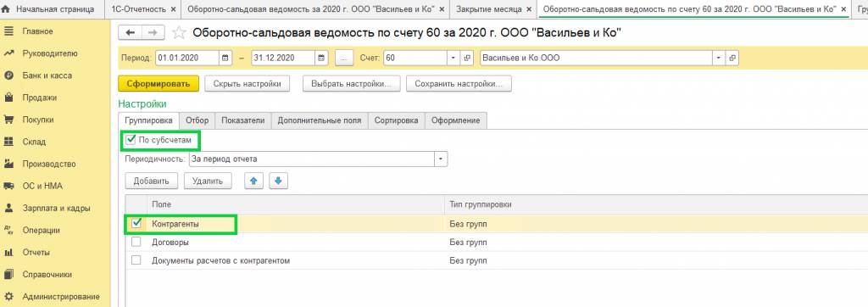The height and width of the screenshot is (307, 868).
Task: Open calendar for period end date
Action: coord(322,58)
